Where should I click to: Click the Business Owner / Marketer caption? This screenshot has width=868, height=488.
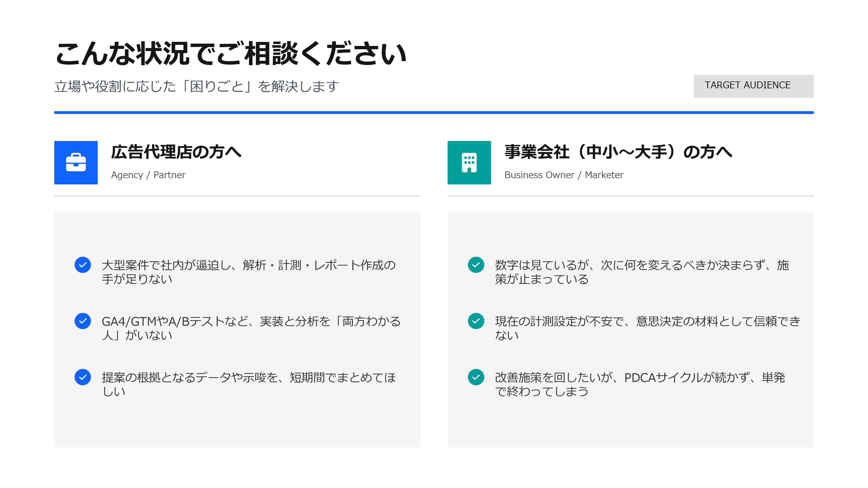coord(563,175)
